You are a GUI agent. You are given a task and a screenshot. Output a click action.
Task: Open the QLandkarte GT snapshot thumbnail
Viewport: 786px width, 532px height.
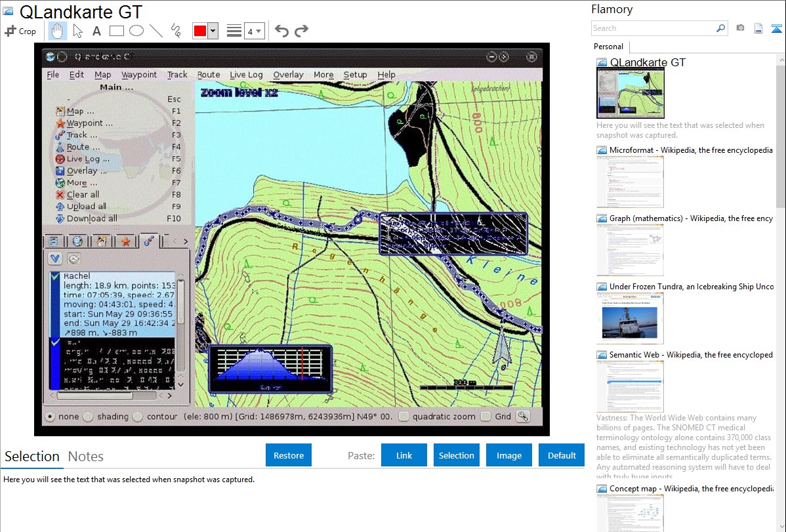(x=630, y=93)
